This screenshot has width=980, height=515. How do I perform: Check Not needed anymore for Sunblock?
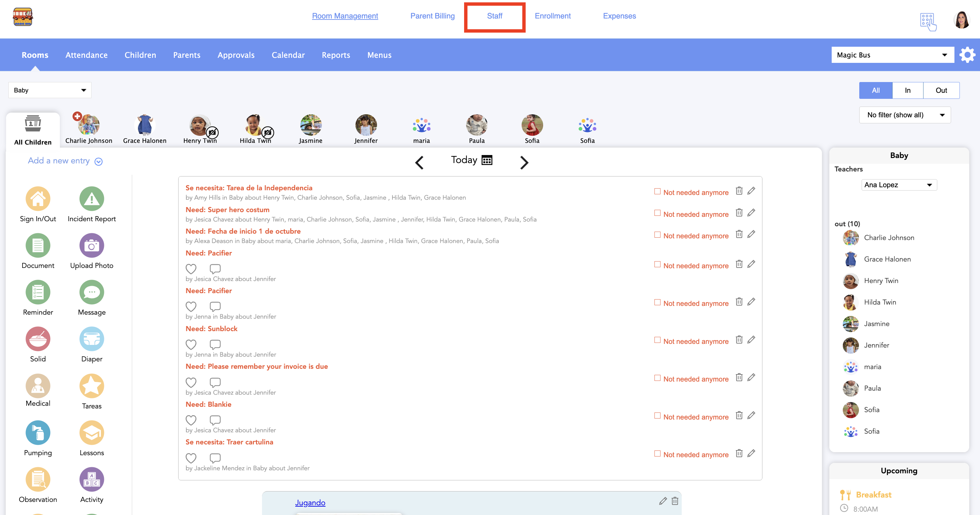coord(657,340)
